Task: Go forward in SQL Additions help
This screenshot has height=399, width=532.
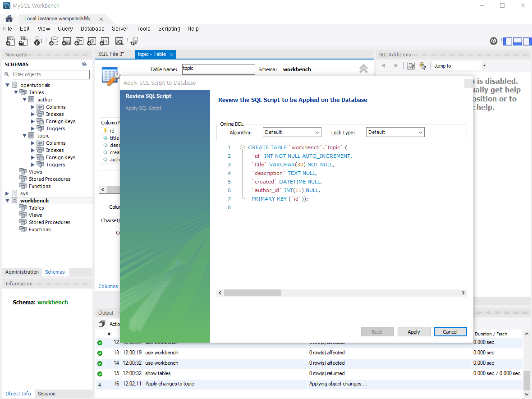Action: (396, 65)
